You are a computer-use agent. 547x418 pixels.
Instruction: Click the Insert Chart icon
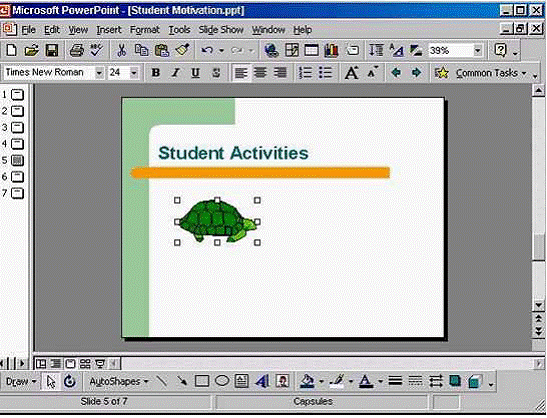(x=331, y=51)
